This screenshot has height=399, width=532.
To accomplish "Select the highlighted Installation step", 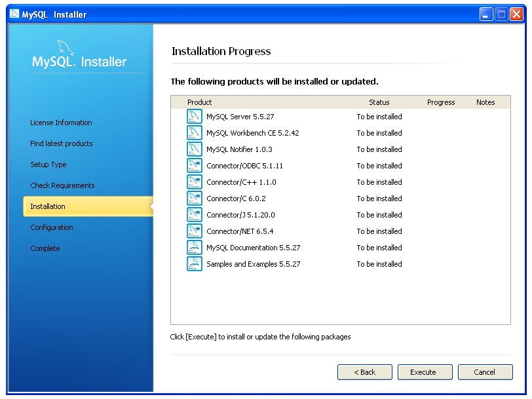I will [88, 206].
